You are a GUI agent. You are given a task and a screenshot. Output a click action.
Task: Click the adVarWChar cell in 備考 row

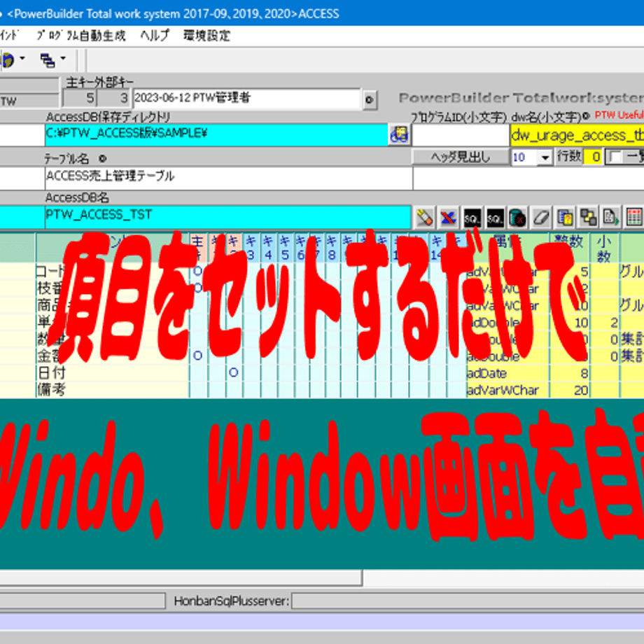click(x=507, y=390)
